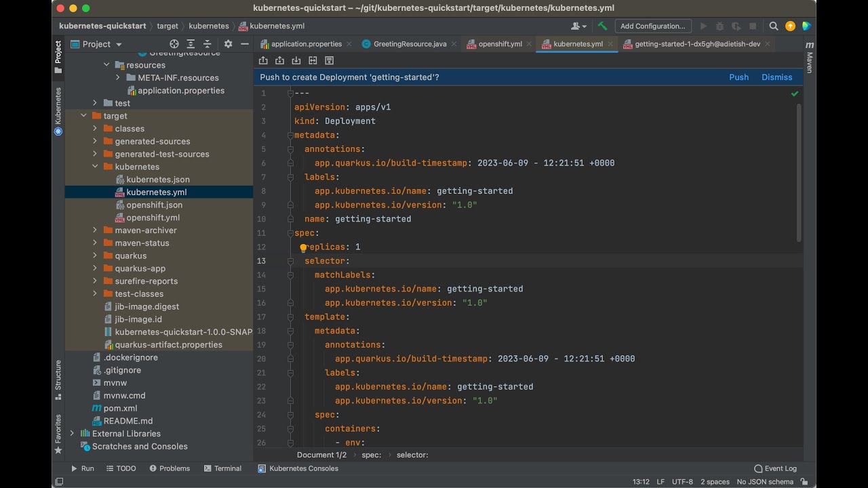The height and width of the screenshot is (488, 868).
Task: Toggle fold marker on line 17 template
Action: (x=290, y=317)
